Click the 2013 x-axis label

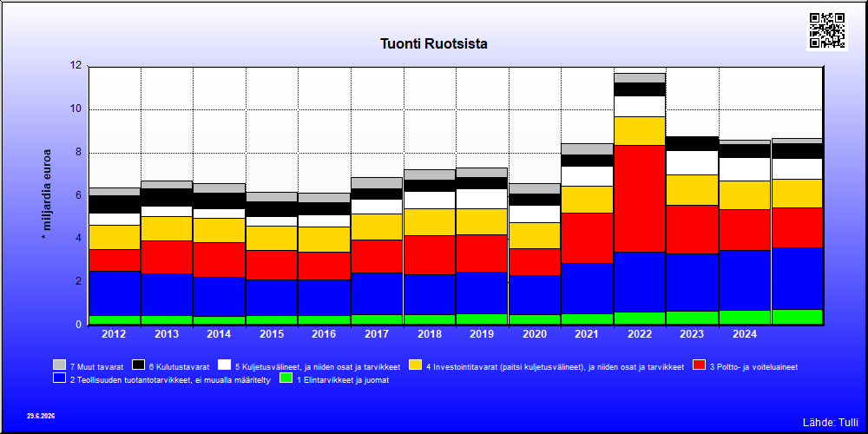[167, 334]
